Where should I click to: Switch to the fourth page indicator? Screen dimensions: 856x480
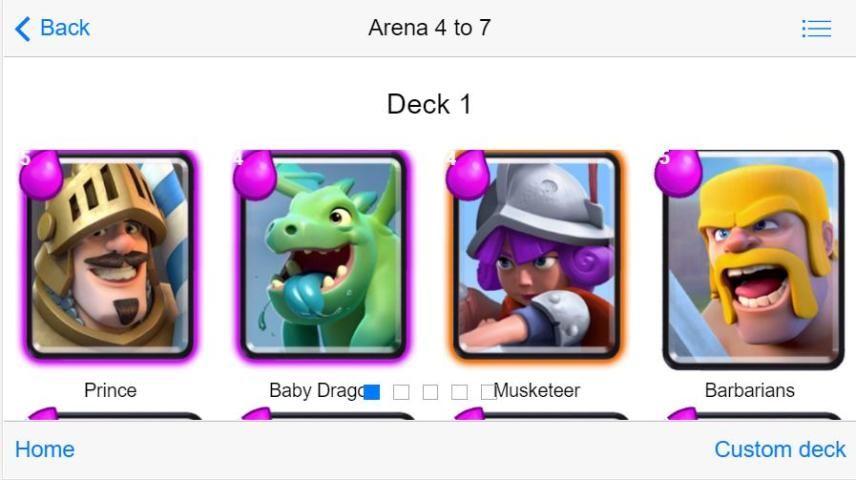459,392
